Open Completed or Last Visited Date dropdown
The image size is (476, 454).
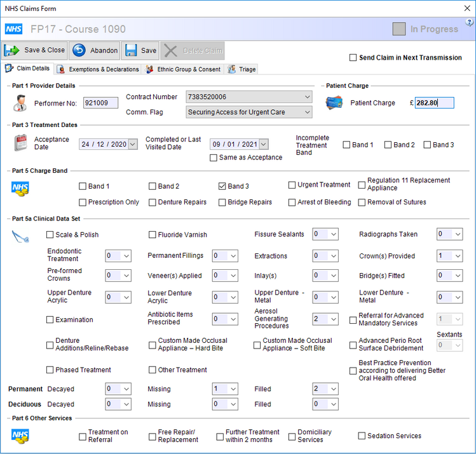tap(264, 144)
